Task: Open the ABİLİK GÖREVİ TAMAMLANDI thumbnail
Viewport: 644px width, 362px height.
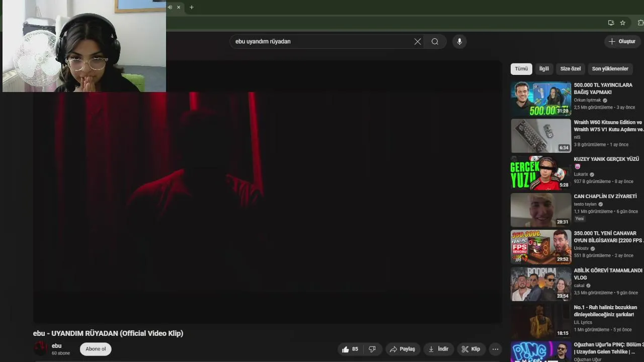Action: pos(541,284)
